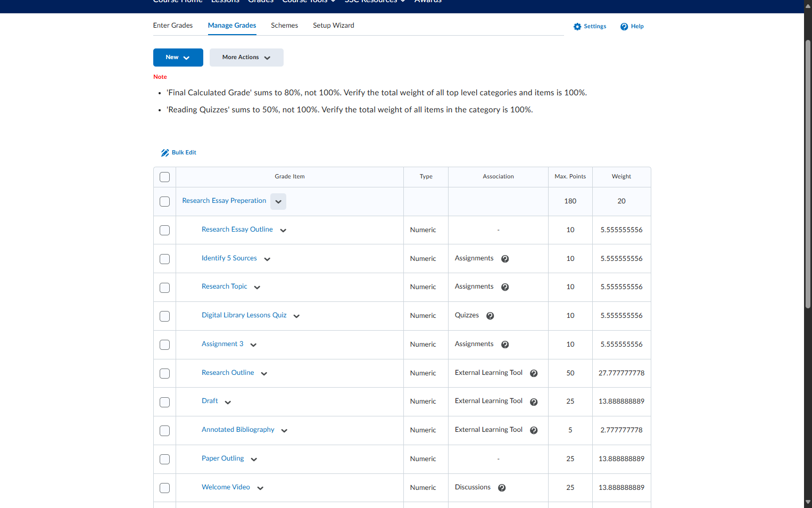812x508 pixels.
Task: Open the Welcome Video grade item
Action: (x=226, y=487)
